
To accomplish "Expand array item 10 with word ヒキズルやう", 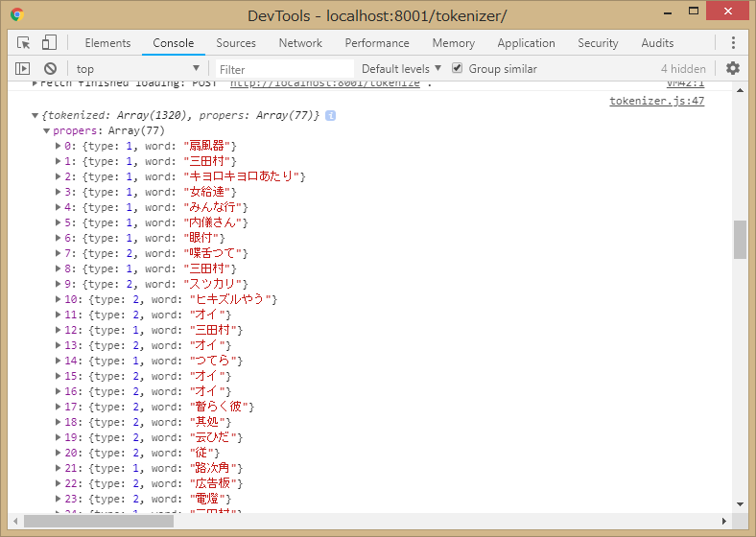I will tap(59, 299).
